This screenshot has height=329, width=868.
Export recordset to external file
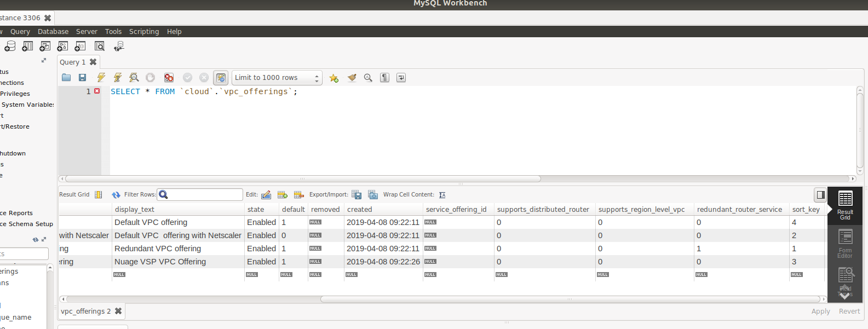click(x=357, y=195)
